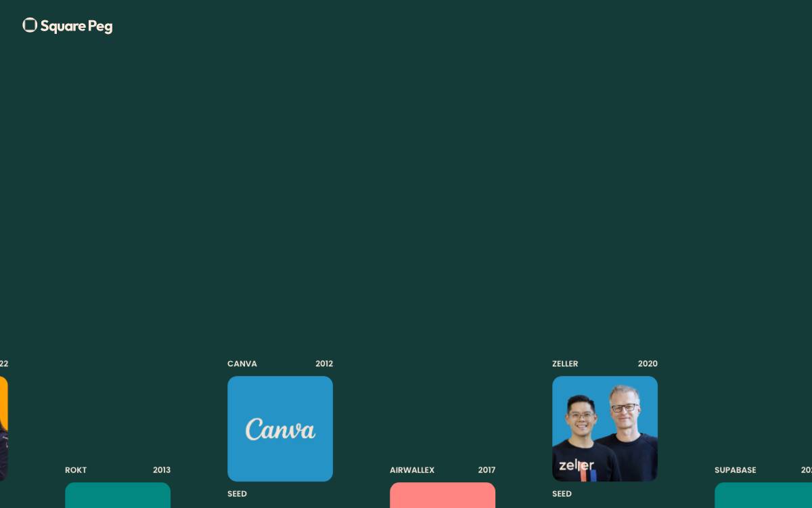Click the AIRWALLEX label
The image size is (812, 508).
[412, 470]
